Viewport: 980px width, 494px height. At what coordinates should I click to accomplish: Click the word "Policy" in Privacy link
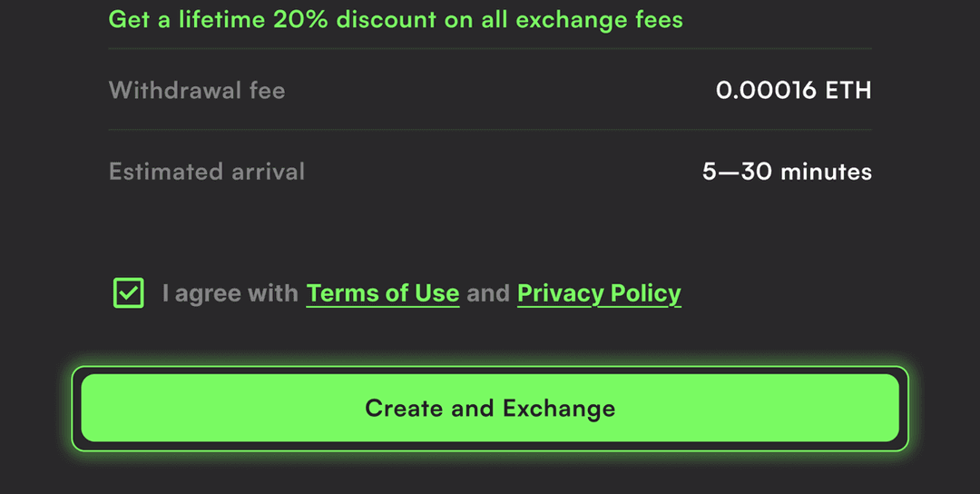coord(645,293)
